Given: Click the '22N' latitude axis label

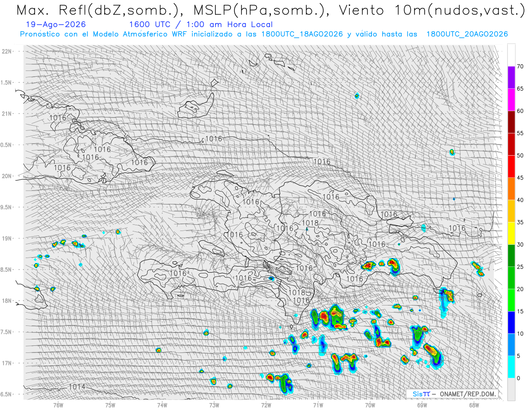Looking at the screenshot, I should (8, 51).
